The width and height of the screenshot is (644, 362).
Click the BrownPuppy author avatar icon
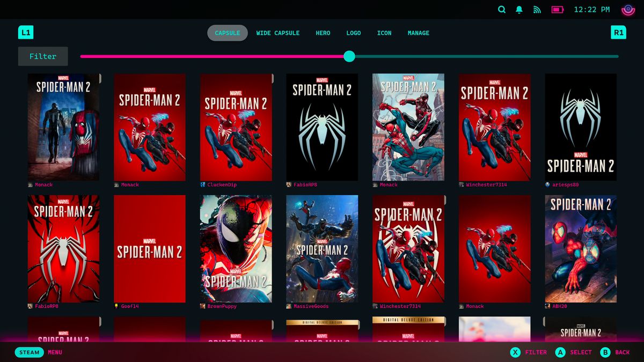203,306
